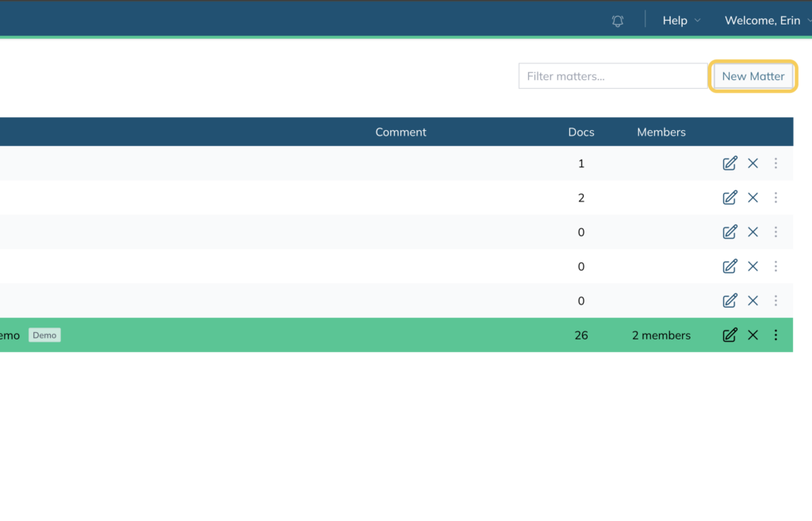Open the Welcome, Erin user menu
This screenshot has width=812, height=521.
click(768, 20)
